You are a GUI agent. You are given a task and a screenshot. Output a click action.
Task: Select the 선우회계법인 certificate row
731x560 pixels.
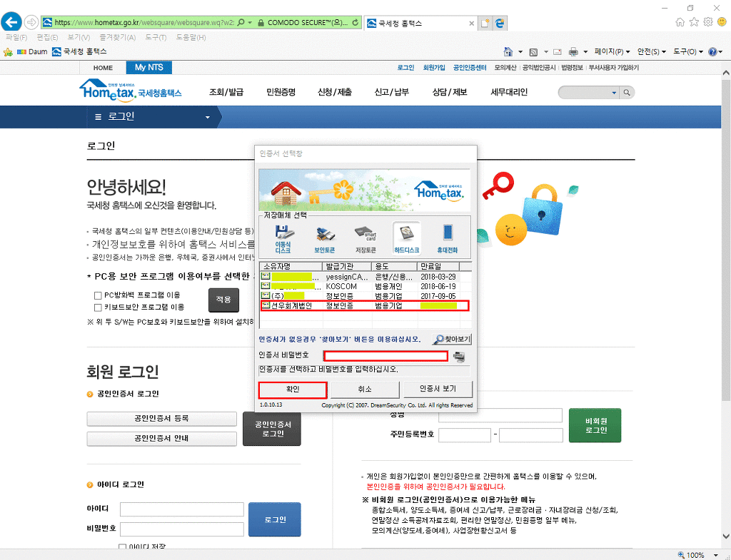coord(365,305)
